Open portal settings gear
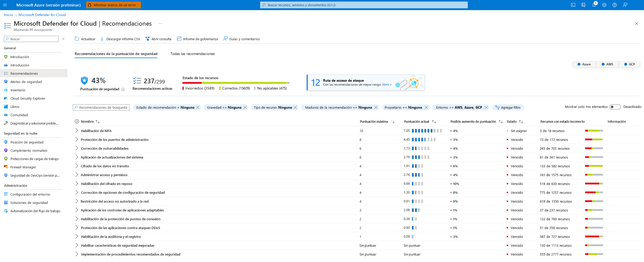Viewport: 644px width, 262px height. point(604,5)
